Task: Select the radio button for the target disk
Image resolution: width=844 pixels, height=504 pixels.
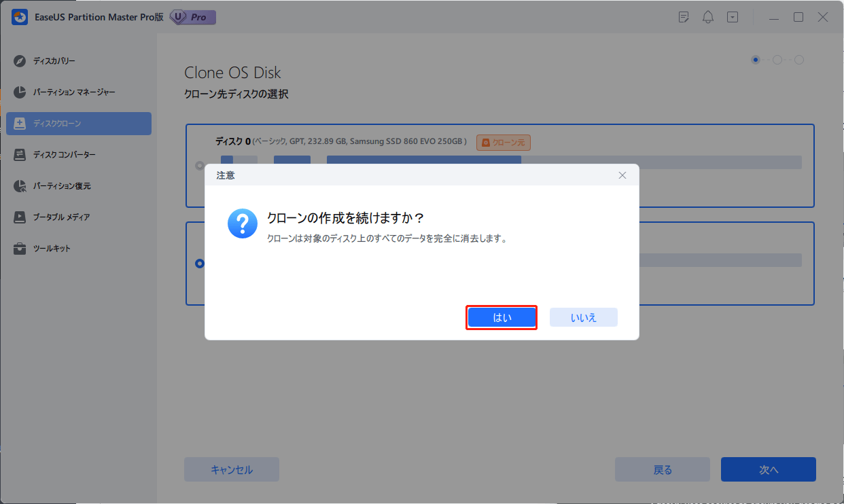Action: point(198,264)
